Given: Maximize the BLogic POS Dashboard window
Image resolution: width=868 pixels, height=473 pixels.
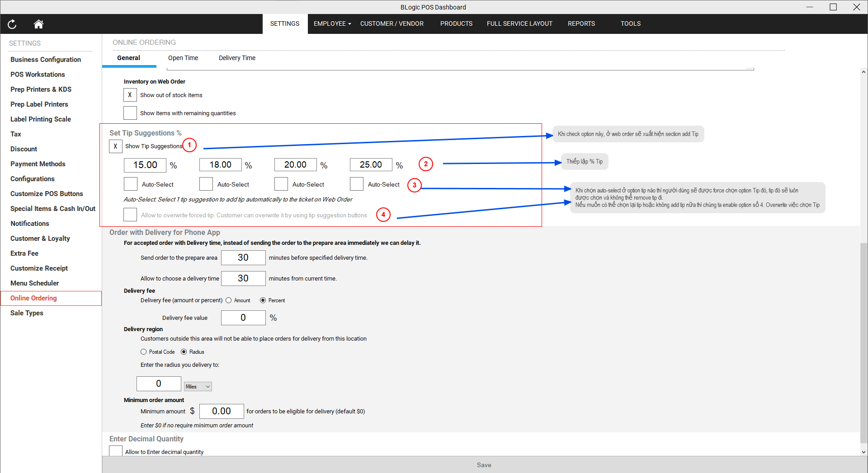Looking at the screenshot, I should point(833,7).
